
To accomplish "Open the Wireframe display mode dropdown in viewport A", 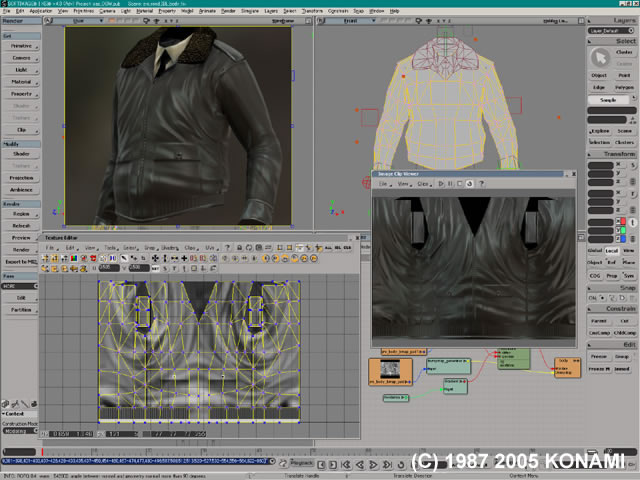I will (283, 21).
